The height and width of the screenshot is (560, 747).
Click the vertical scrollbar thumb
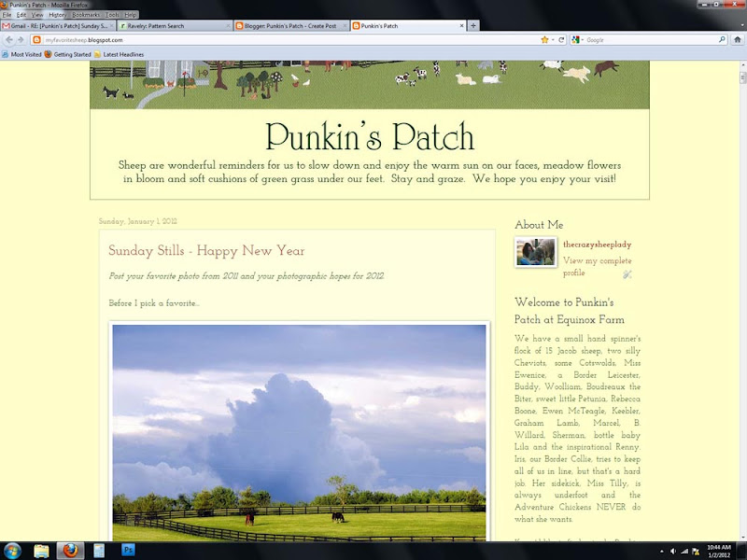tap(742, 77)
